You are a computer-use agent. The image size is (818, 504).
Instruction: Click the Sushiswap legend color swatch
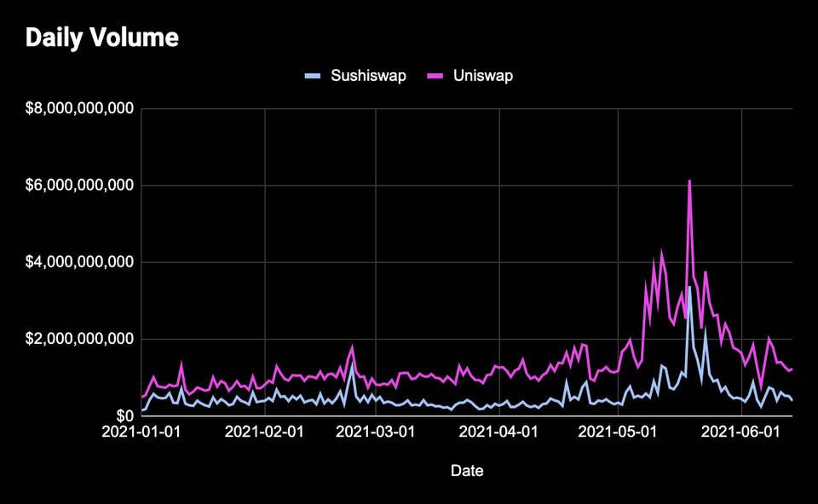pos(313,76)
